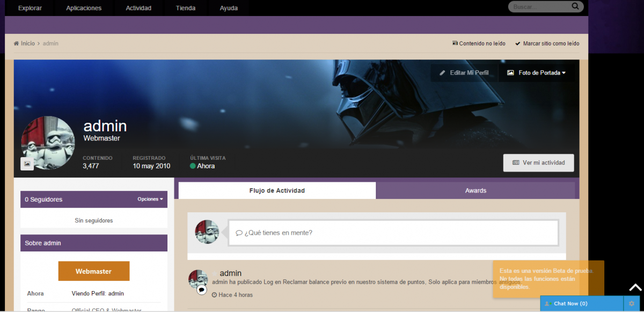Viewport: 644px width, 312px height.
Task: Open chat settings gear icon
Action: 632,303
